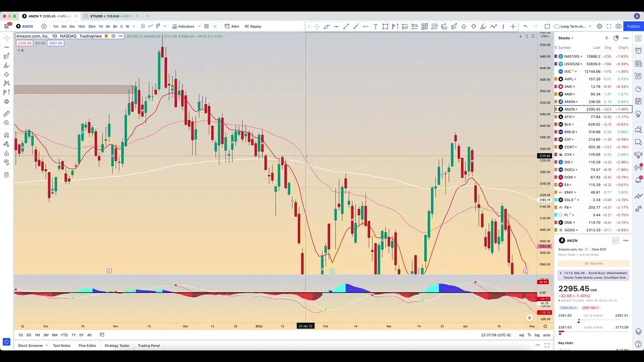644x362 pixels.
Task: Open Alerts panel clock icon in right sidebar
Action: [638, 50]
